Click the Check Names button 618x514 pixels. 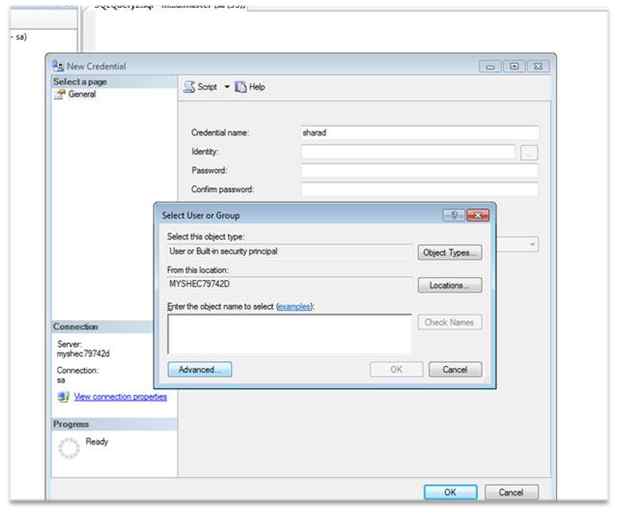point(449,322)
